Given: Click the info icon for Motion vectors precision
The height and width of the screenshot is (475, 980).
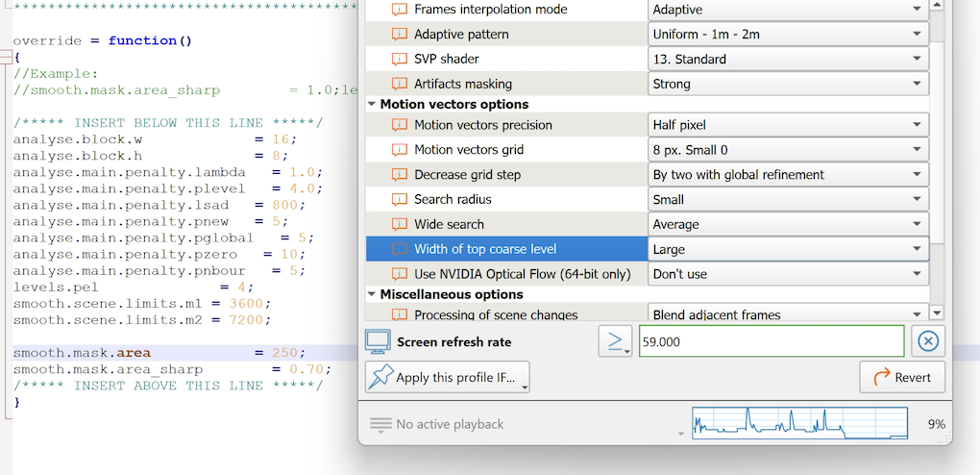Looking at the screenshot, I should coord(400,125).
